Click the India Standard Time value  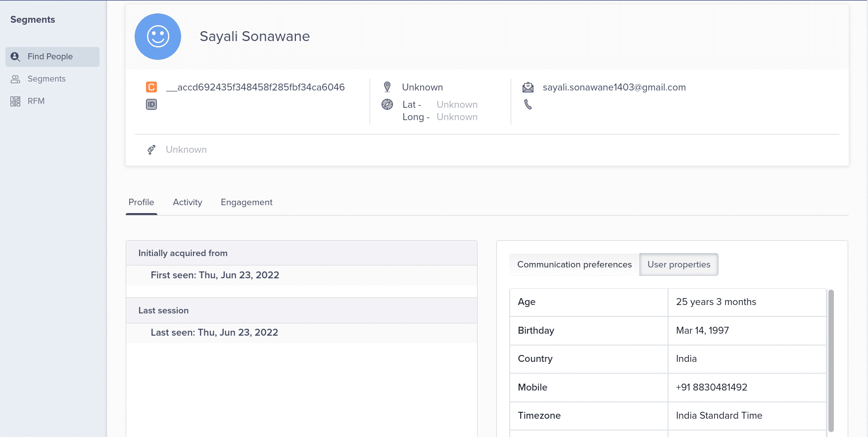pos(719,416)
